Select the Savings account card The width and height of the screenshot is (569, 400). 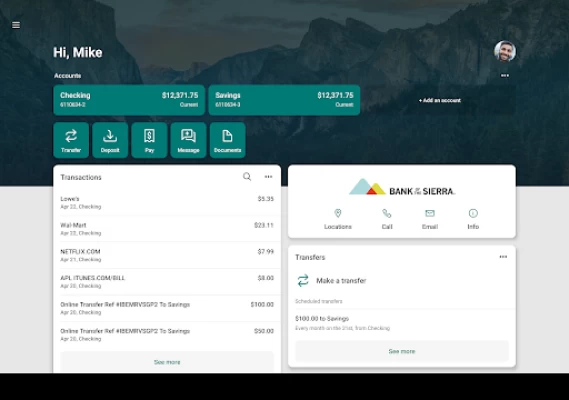[x=284, y=100]
